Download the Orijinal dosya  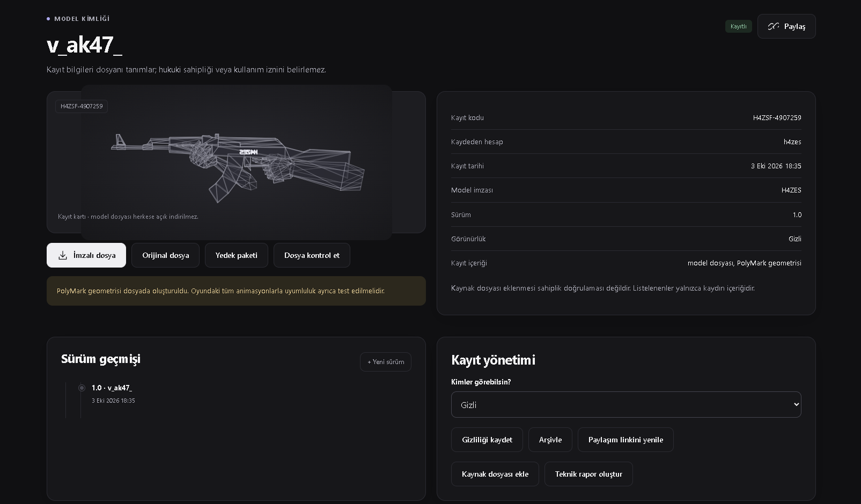coord(165,255)
